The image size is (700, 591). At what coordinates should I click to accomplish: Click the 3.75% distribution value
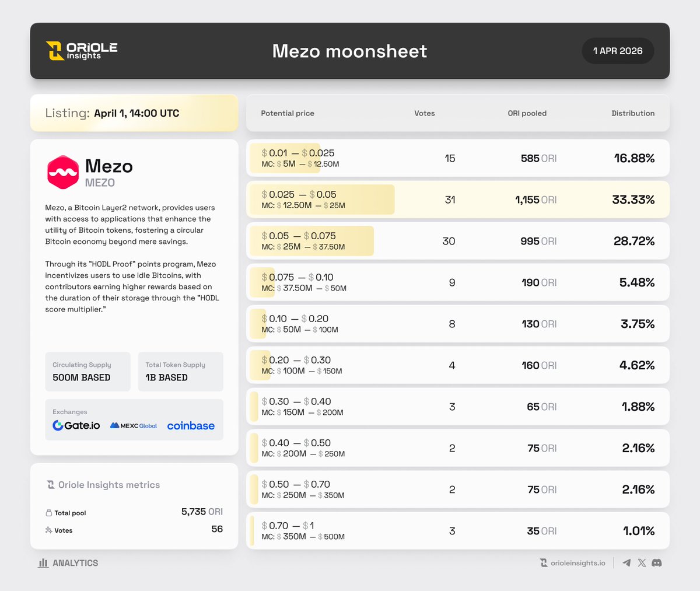coord(638,324)
